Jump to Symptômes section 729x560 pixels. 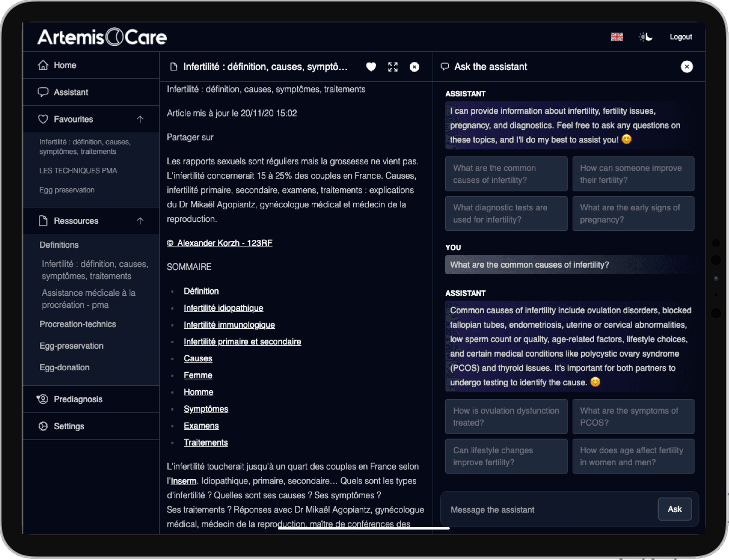206,409
